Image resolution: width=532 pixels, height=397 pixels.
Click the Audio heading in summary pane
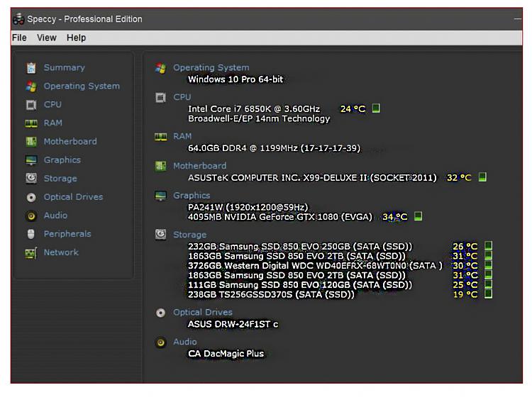[185, 342]
